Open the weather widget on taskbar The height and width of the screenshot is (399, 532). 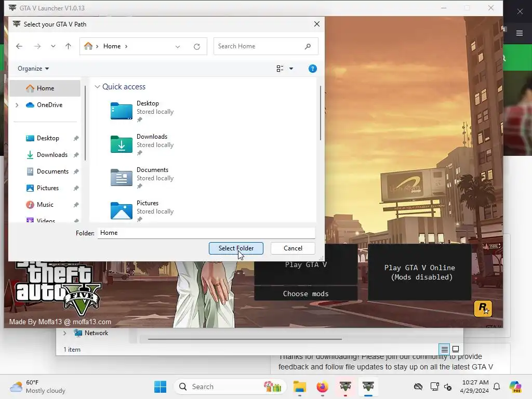click(37, 387)
